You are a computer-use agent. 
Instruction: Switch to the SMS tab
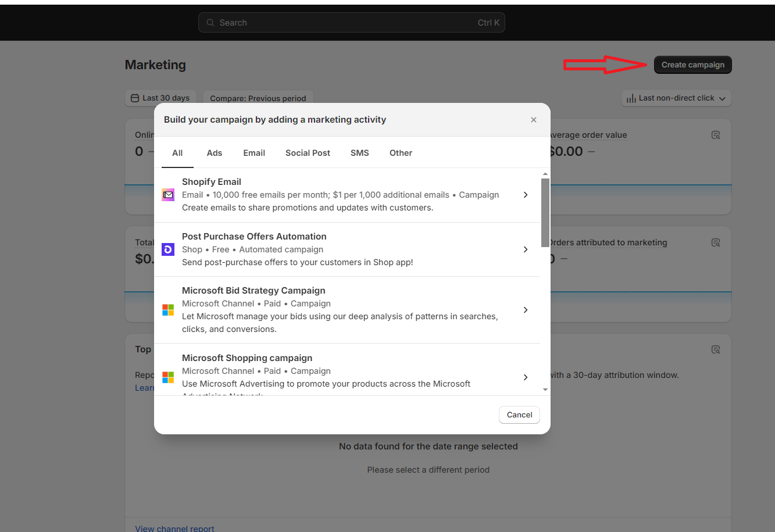pos(360,153)
